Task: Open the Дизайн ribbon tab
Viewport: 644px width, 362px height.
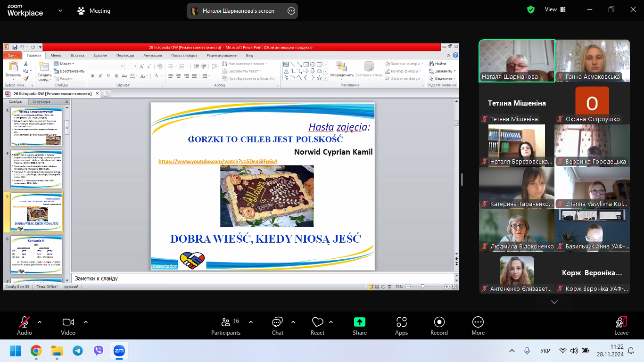Action: click(x=100, y=55)
